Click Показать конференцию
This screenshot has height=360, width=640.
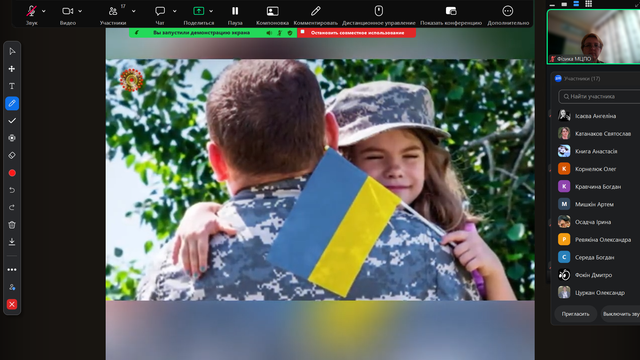point(451,15)
